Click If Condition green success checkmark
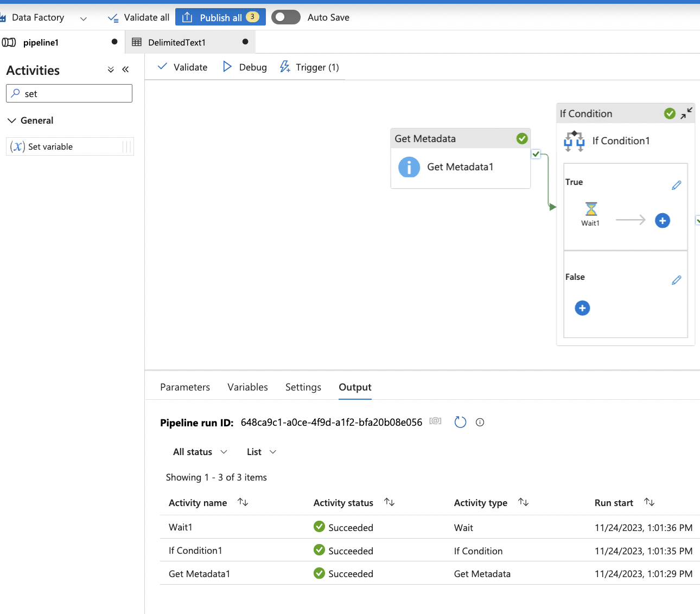Image resolution: width=700 pixels, height=614 pixels. pyautogui.click(x=670, y=113)
